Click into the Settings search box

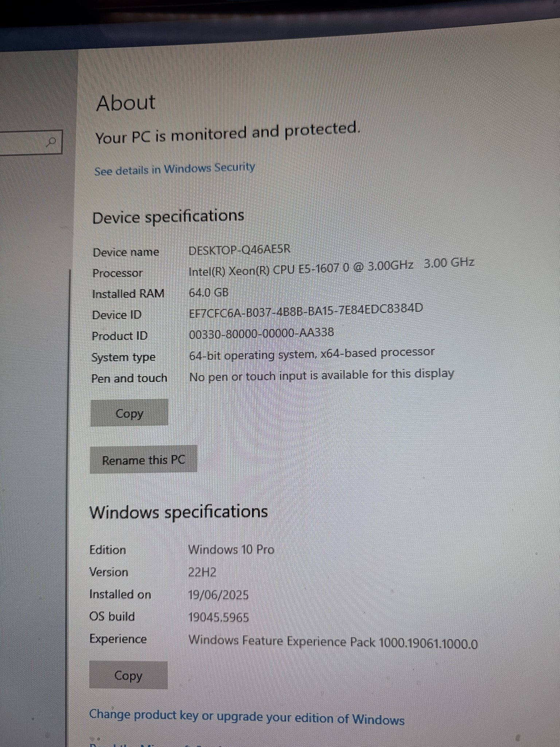point(22,143)
